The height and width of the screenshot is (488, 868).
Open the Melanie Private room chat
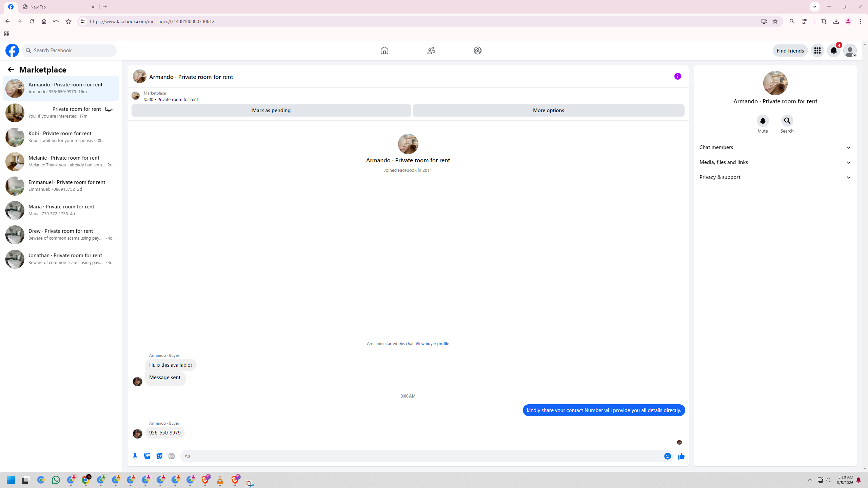(61, 162)
